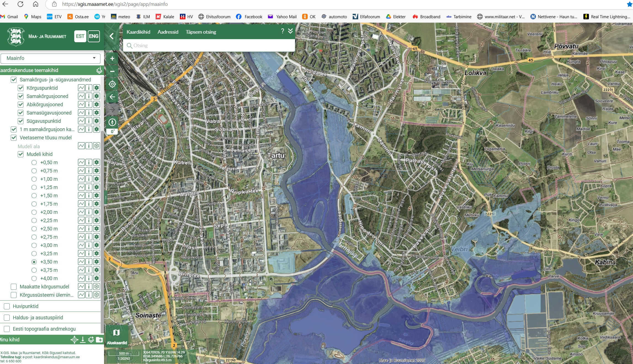Enable Kõrgussüsteemi ülemin... checkbox
This screenshot has width=633, height=364.
click(14, 295)
